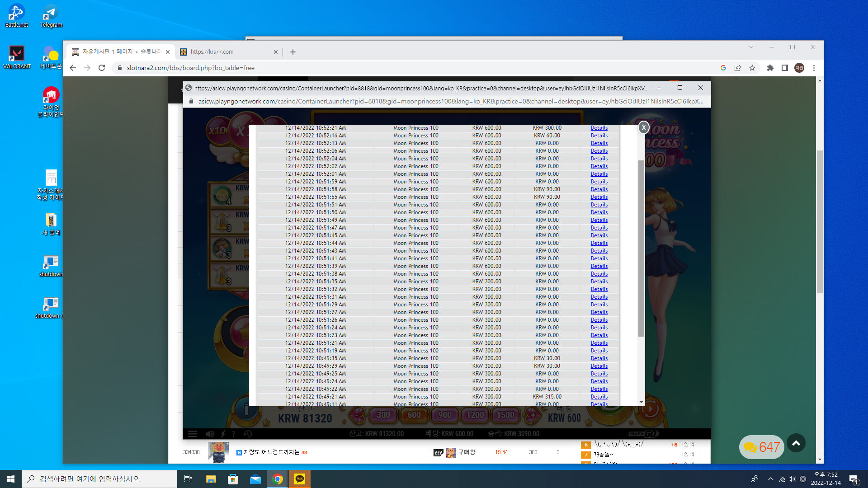Open Mail from the taskbar
The height and width of the screenshot is (488, 868).
coord(255,479)
